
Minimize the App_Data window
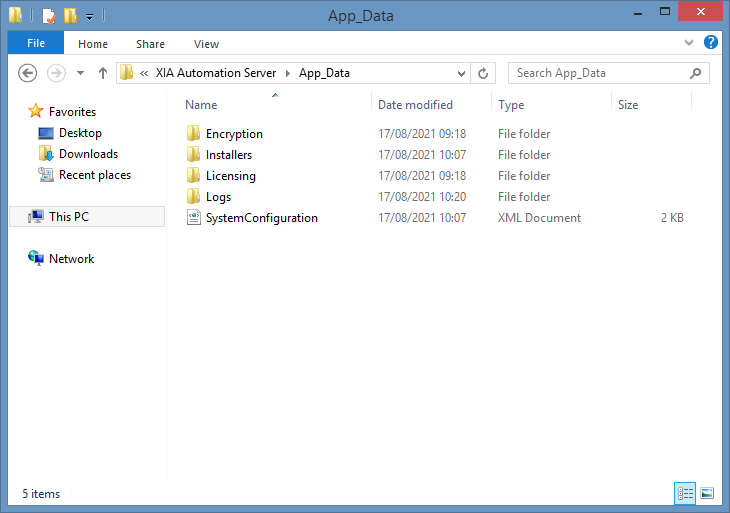click(638, 14)
